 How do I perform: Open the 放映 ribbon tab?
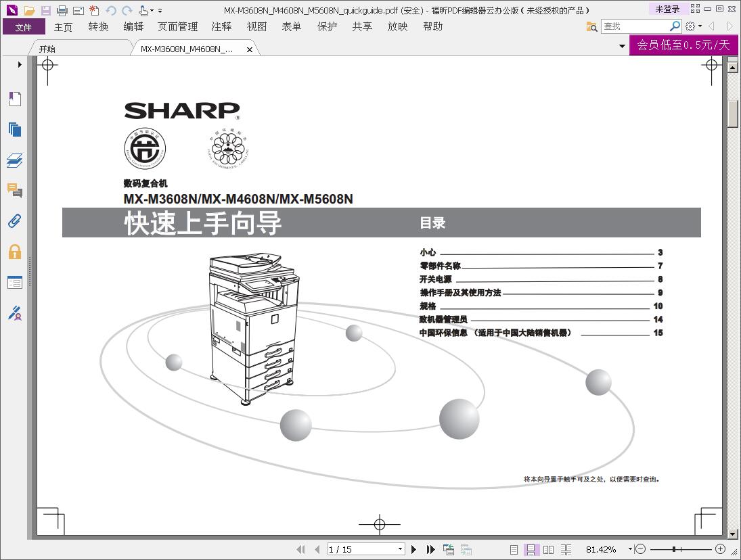397,27
